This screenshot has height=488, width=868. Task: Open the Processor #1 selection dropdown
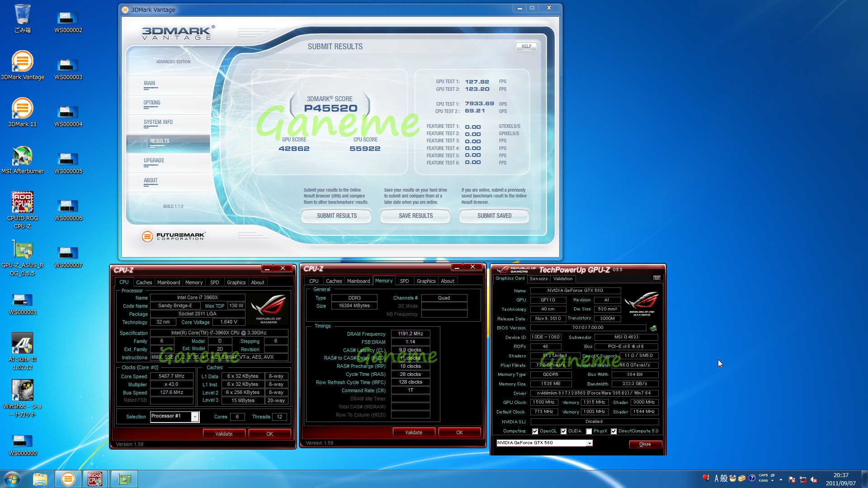tap(195, 417)
